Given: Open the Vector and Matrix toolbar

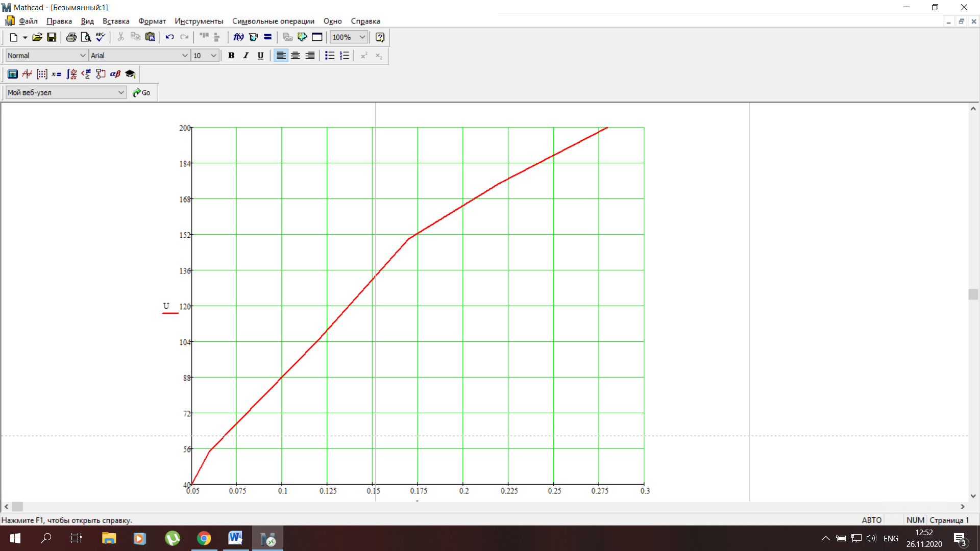Looking at the screenshot, I should 42,74.
